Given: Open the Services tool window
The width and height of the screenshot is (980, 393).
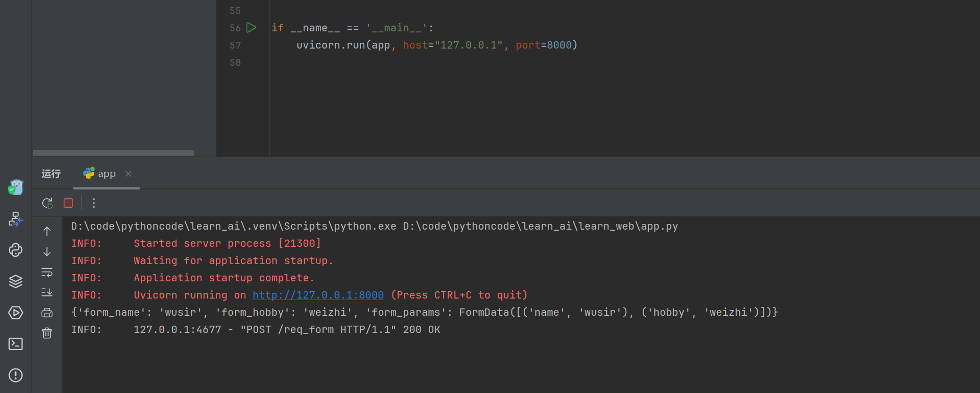Looking at the screenshot, I should (16, 313).
